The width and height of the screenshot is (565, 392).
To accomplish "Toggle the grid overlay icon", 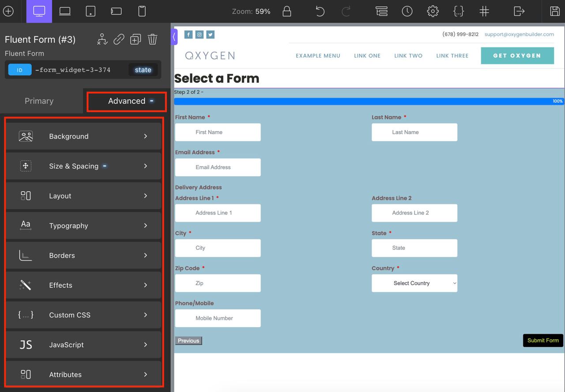I will click(x=484, y=11).
